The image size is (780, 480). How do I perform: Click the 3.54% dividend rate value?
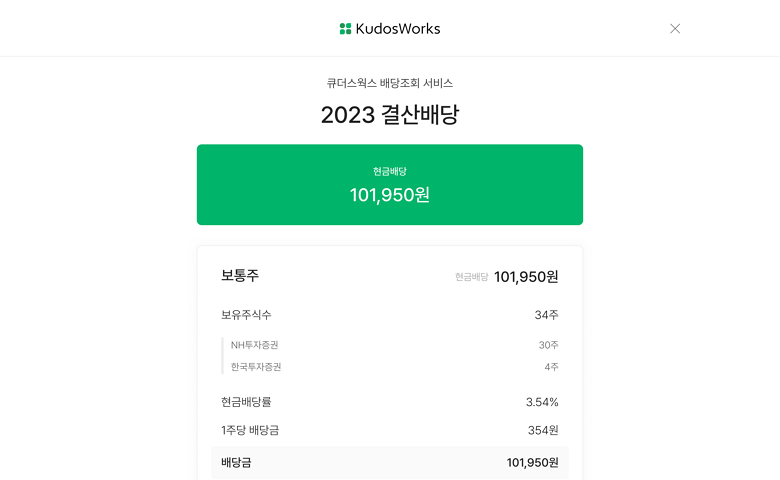click(542, 402)
